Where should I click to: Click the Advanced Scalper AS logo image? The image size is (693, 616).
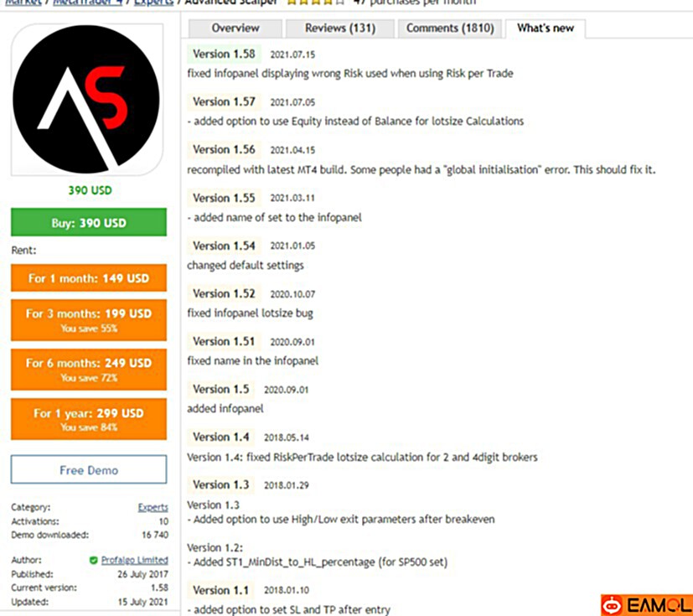click(87, 100)
